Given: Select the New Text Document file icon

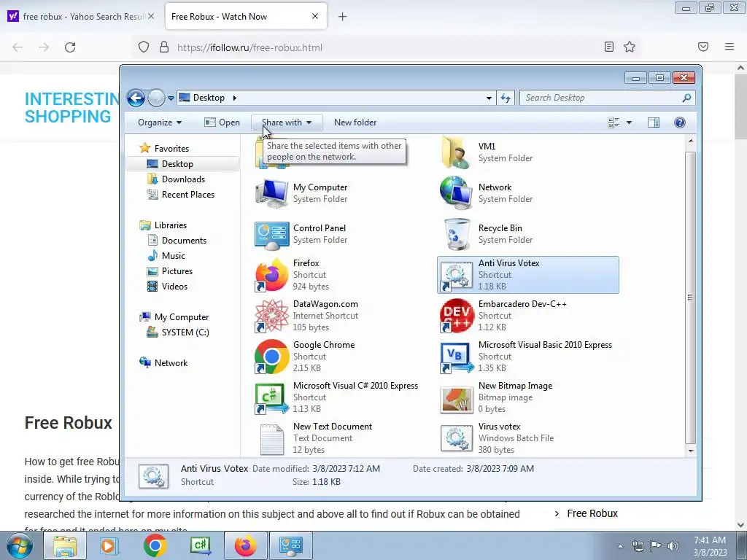Looking at the screenshot, I should (x=272, y=439).
